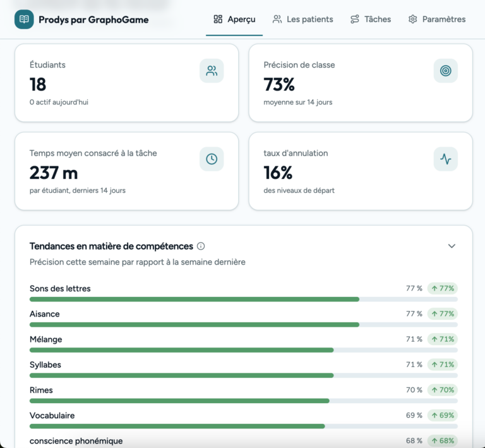Image resolution: width=485 pixels, height=448 pixels.
Task: Select the Étudiants value 18
Action: point(38,84)
